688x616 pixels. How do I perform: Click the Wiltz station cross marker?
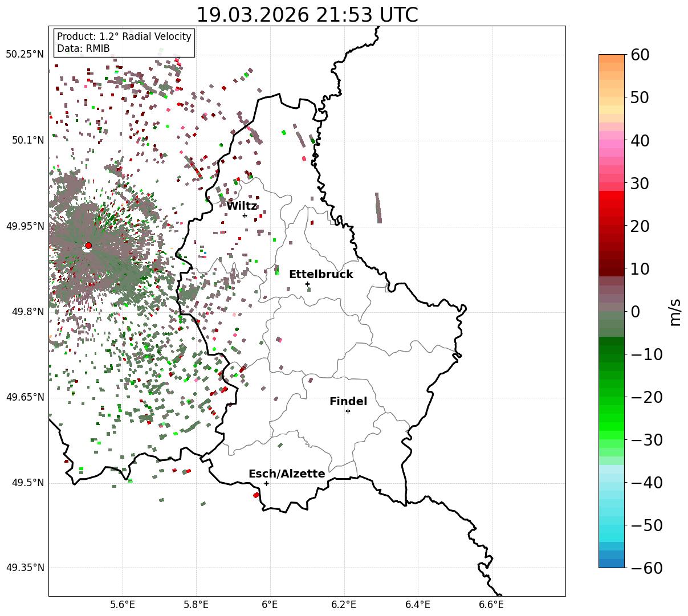pyautogui.click(x=245, y=215)
